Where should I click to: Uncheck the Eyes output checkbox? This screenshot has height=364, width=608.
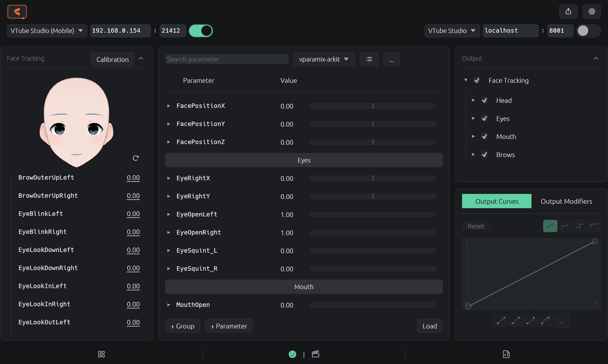point(484,119)
